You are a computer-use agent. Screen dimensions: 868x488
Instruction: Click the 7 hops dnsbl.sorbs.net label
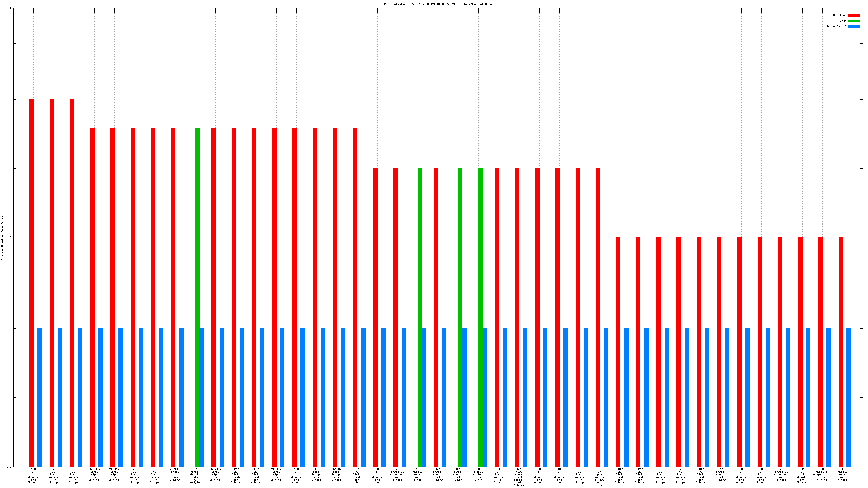click(x=842, y=474)
